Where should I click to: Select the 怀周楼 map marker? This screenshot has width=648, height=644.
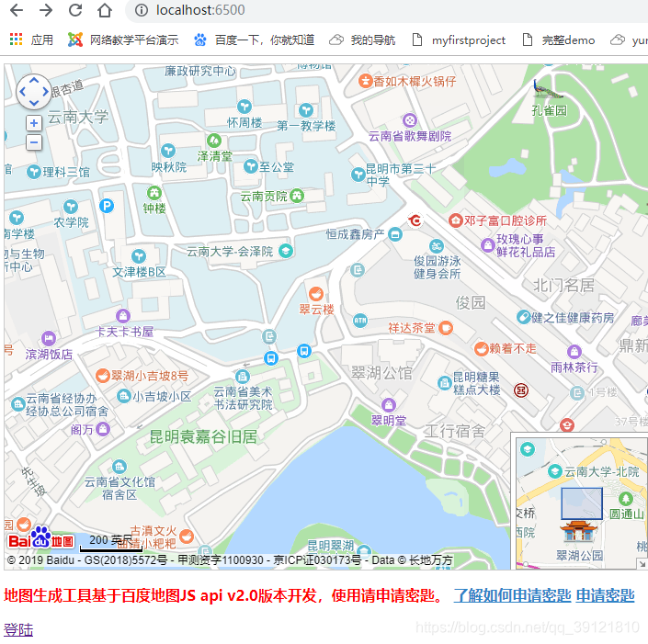click(244, 107)
